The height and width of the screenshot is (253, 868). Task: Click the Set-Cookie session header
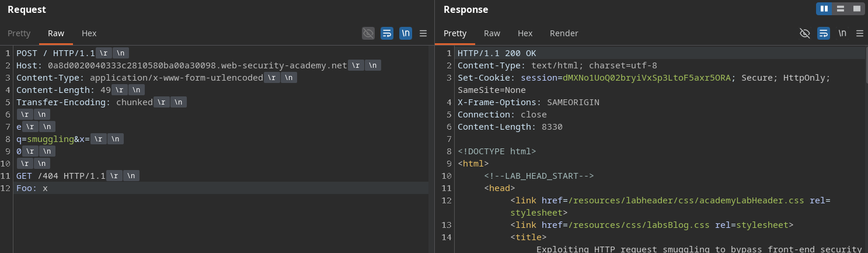(x=644, y=78)
